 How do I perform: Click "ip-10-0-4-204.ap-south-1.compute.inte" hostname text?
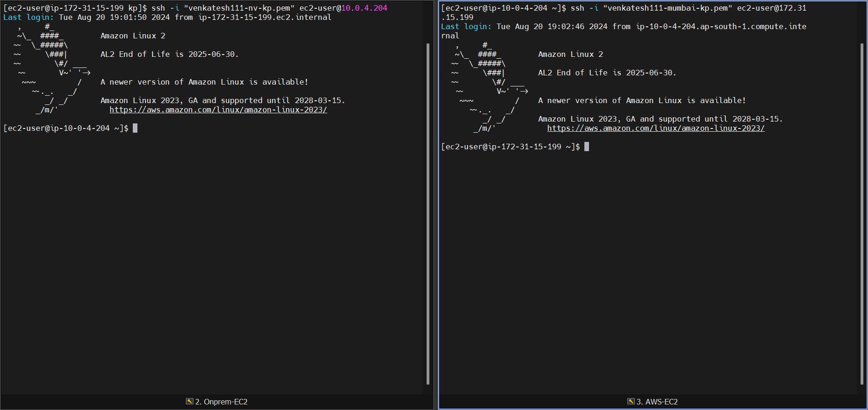tap(721, 26)
